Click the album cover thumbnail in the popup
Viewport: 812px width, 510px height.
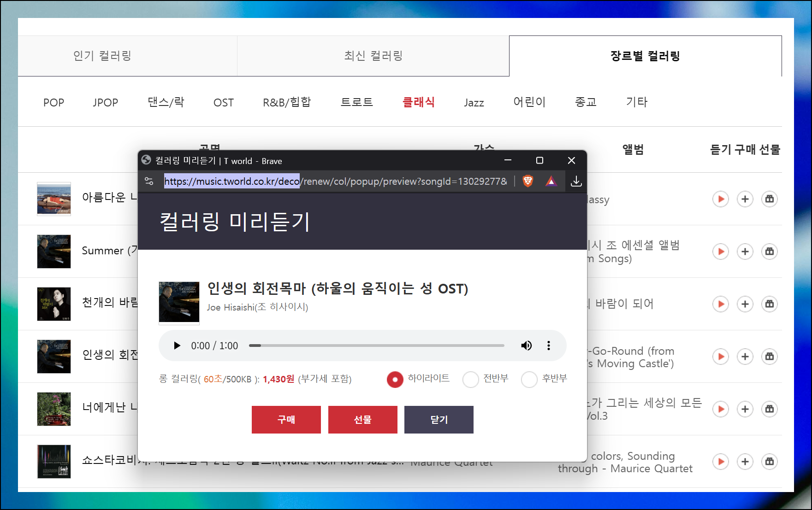point(179,302)
